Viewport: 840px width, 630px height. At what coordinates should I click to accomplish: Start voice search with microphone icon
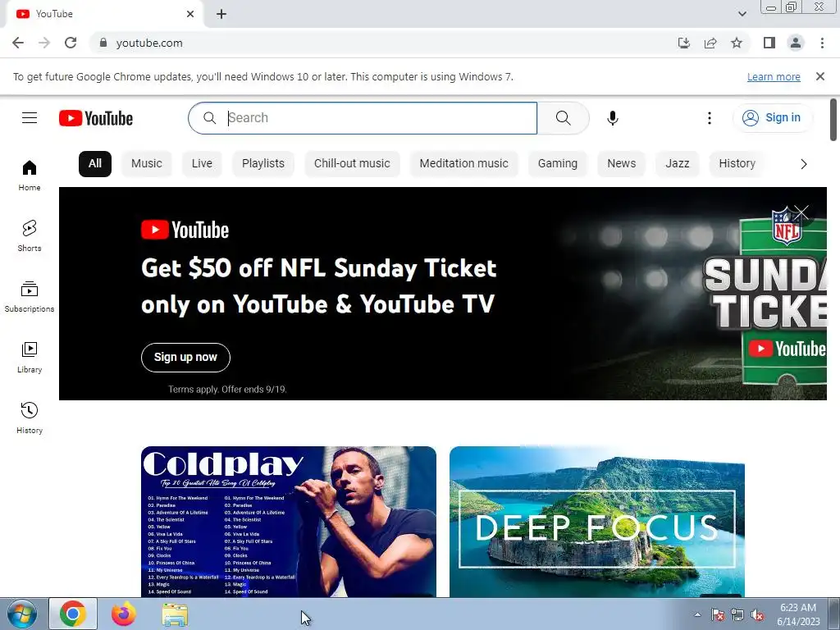pos(612,118)
